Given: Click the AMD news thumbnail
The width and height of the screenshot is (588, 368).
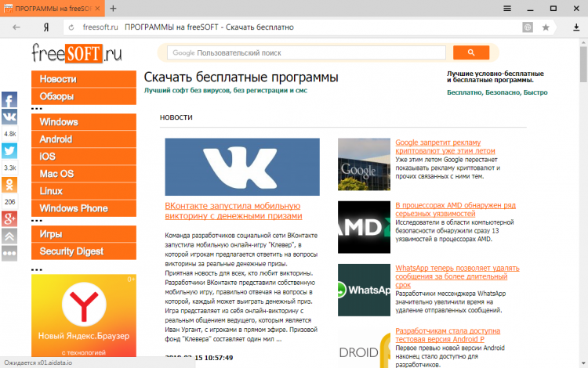Looking at the screenshot, I should pyautogui.click(x=364, y=227).
